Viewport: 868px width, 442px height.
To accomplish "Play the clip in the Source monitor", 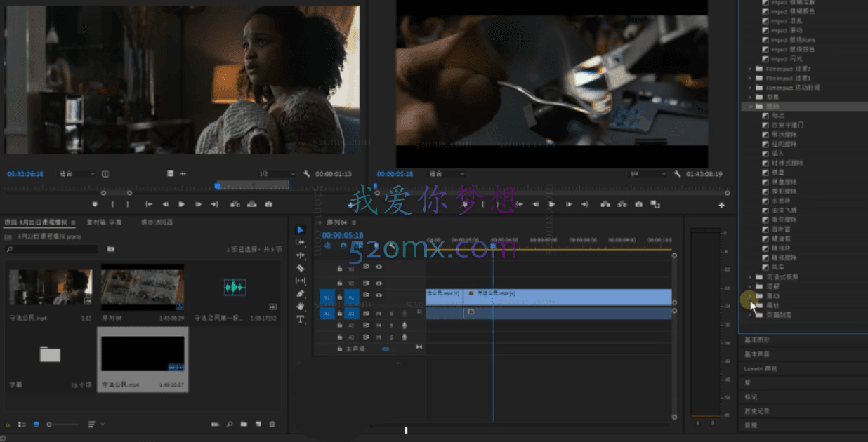I will 181,204.
